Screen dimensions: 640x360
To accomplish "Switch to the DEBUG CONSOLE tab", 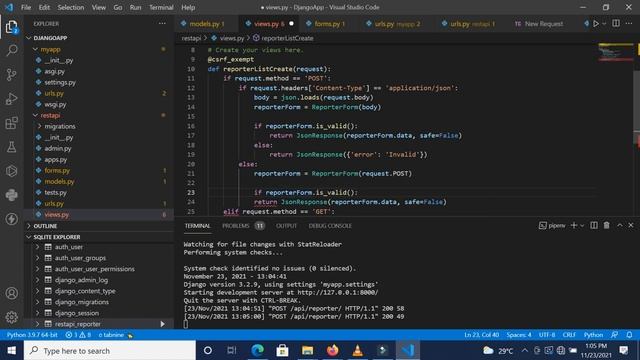I will click(x=330, y=226).
